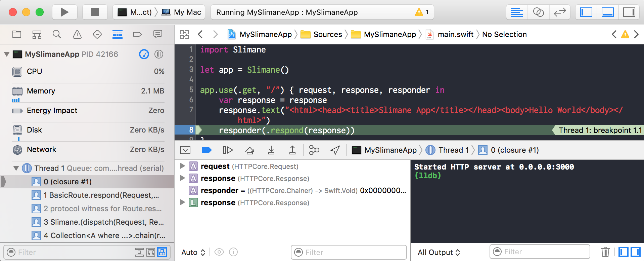The width and height of the screenshot is (644, 261).
Task: Go forward in editor history
Action: click(x=215, y=34)
